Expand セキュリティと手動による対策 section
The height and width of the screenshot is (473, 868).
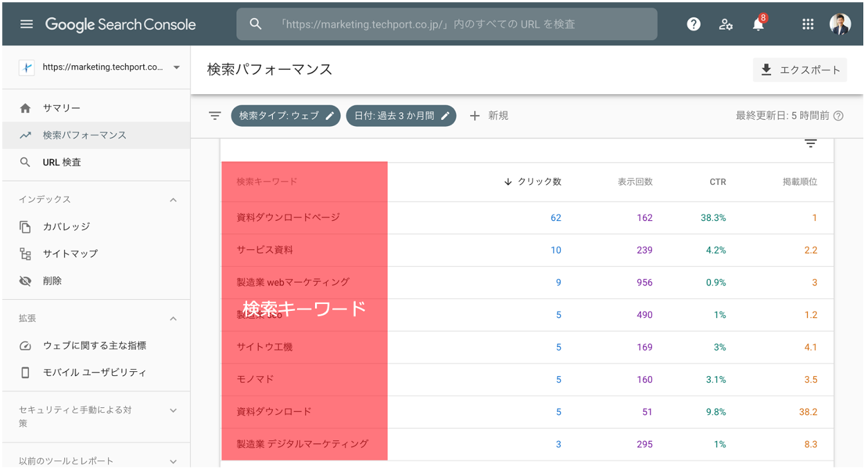coord(173,410)
